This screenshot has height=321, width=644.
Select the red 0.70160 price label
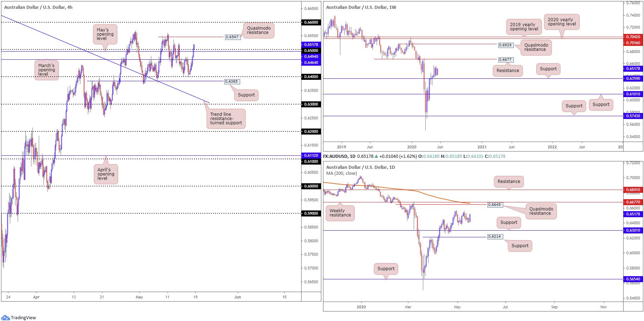click(633, 43)
